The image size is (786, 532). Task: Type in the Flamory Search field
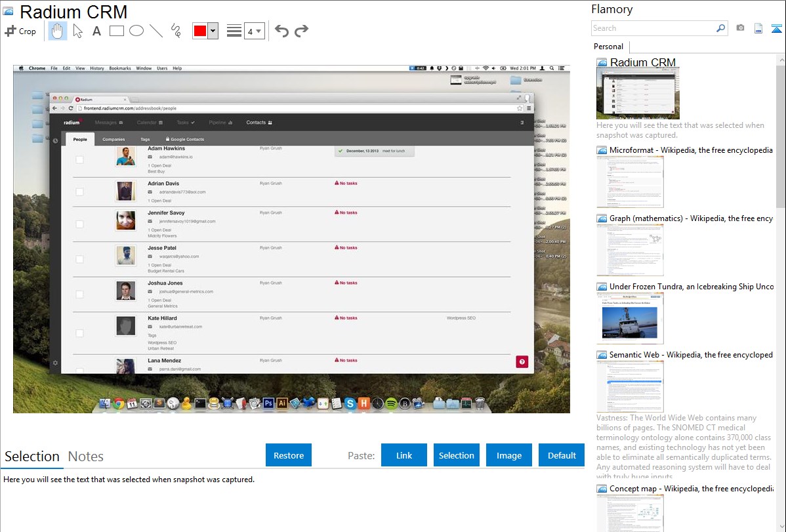click(653, 28)
